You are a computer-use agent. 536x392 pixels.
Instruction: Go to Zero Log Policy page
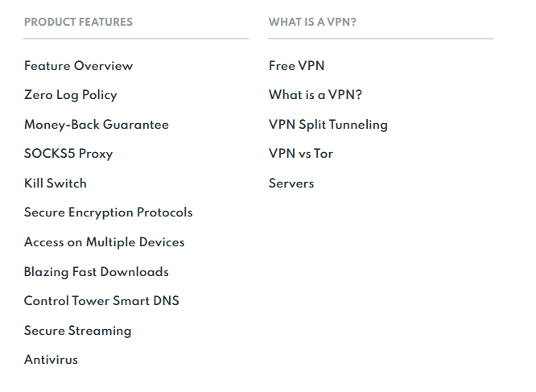tap(70, 95)
